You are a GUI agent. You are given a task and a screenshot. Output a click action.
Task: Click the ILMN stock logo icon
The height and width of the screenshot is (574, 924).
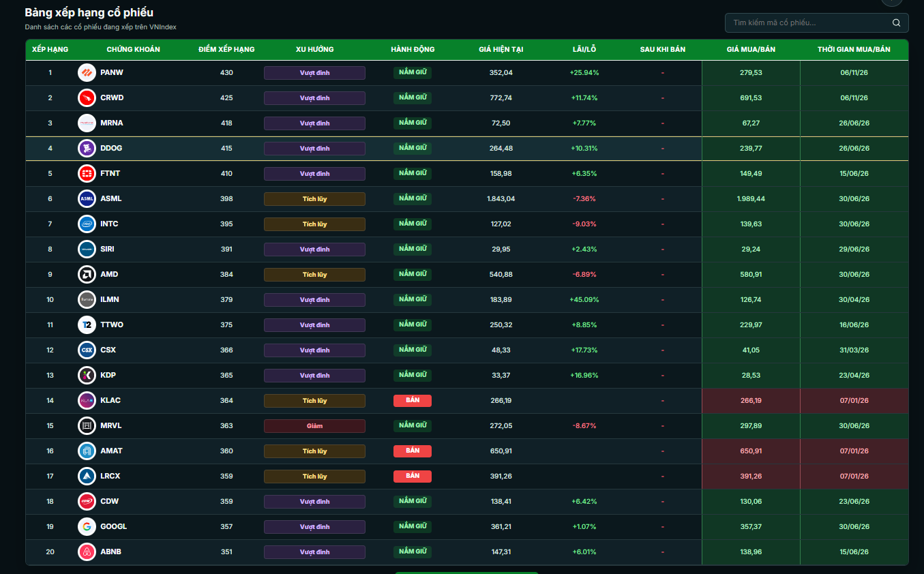click(87, 299)
